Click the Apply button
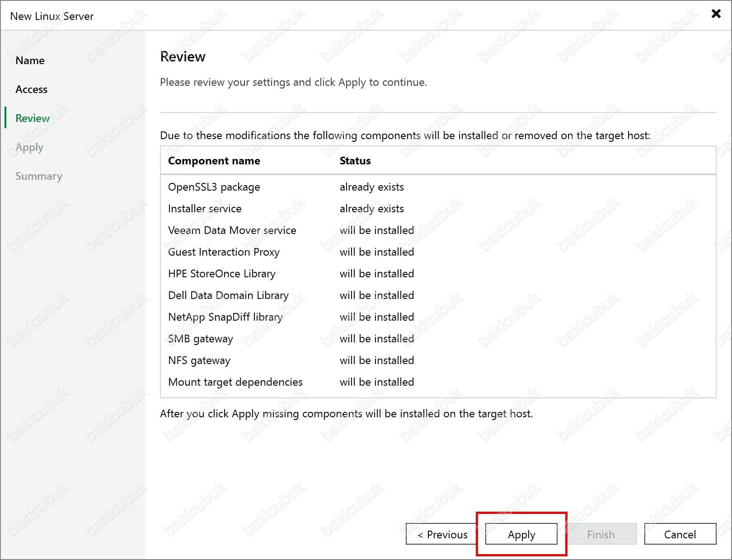This screenshot has height=560, width=732. [521, 534]
